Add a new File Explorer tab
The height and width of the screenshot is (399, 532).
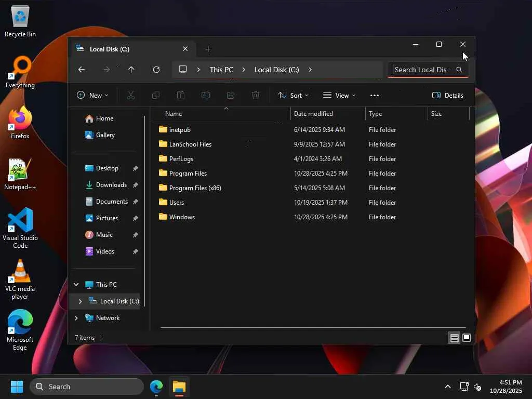208,49
